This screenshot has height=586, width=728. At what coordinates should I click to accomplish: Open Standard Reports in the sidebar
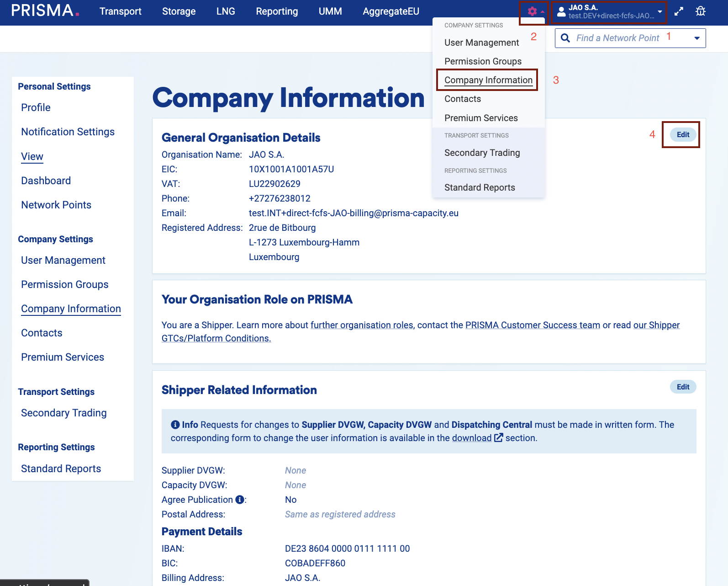61,469
